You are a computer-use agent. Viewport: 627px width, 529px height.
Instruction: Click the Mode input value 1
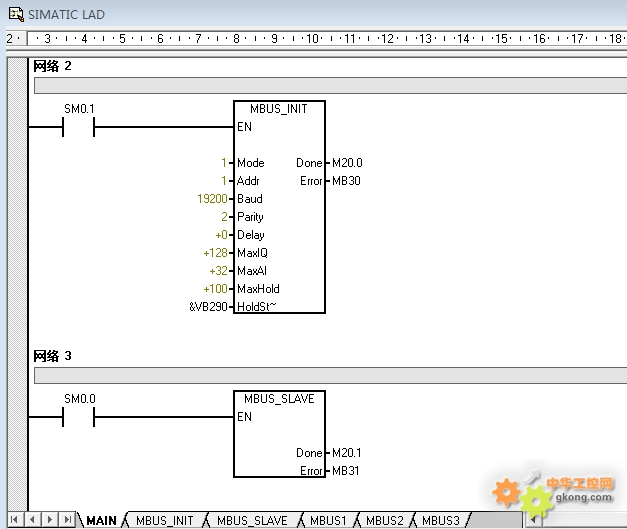(x=224, y=163)
